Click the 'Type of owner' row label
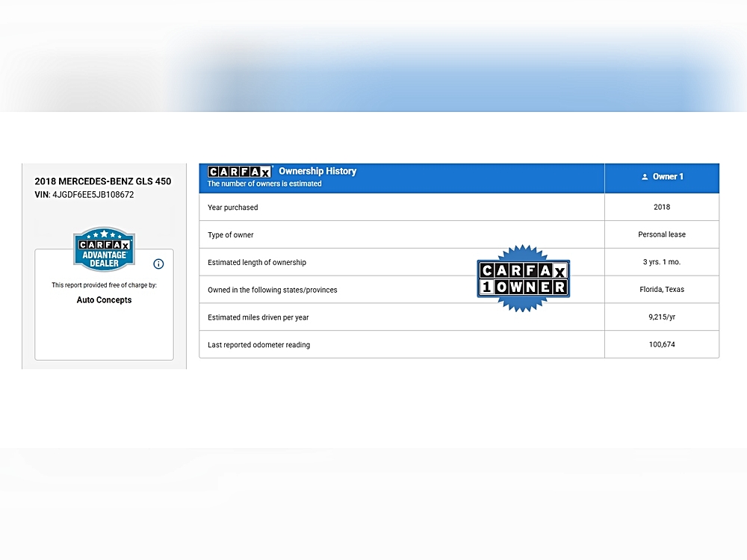 click(231, 235)
